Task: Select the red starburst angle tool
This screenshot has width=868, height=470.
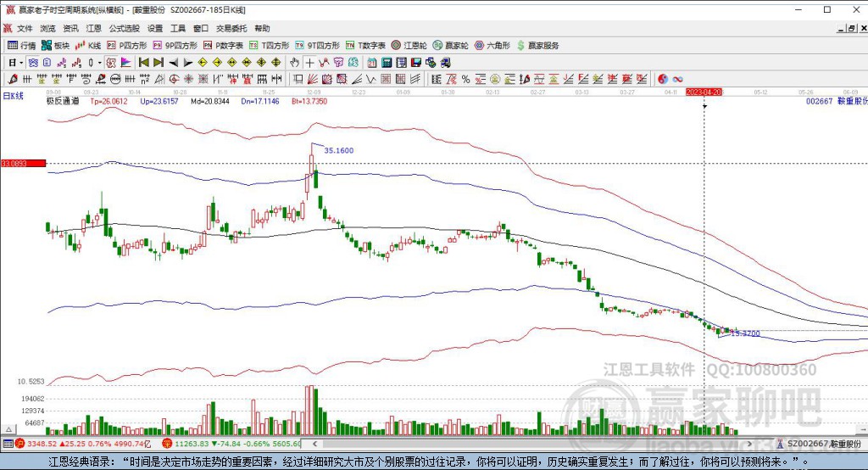Action: pos(188,79)
